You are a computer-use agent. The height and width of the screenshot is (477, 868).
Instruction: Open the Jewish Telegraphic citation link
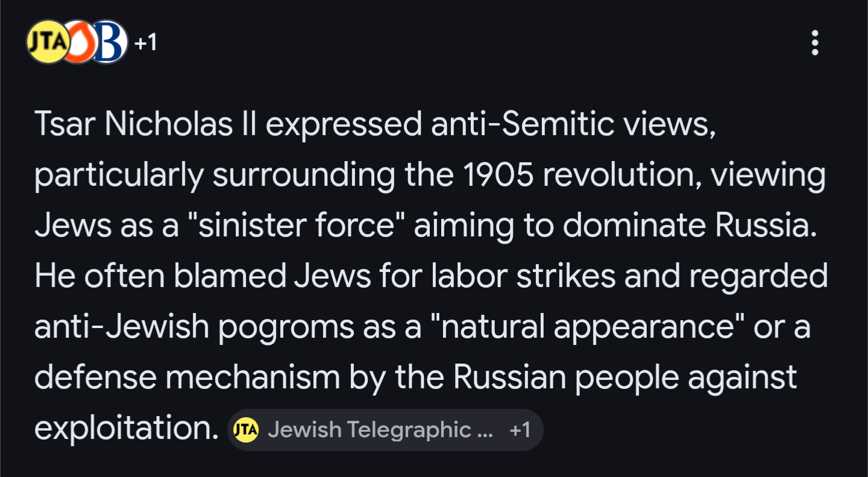pos(380,430)
